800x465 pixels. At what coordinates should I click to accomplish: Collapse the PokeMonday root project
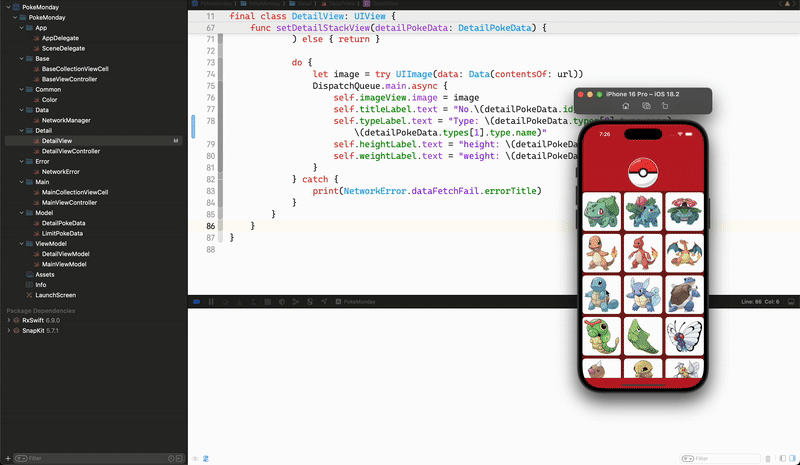pyautogui.click(x=8, y=7)
